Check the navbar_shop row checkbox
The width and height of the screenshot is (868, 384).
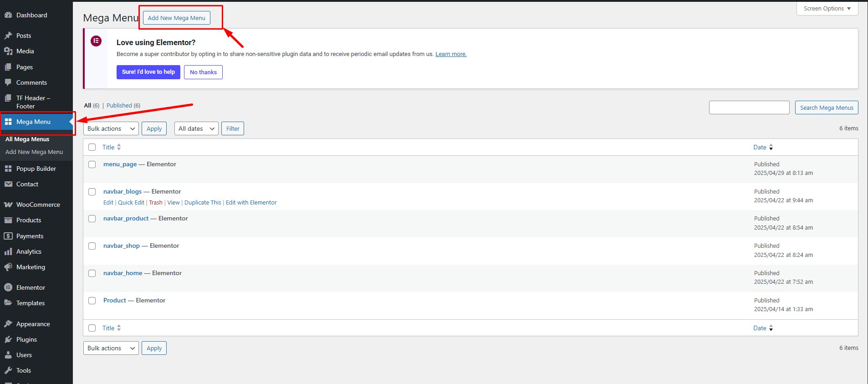pos(92,246)
